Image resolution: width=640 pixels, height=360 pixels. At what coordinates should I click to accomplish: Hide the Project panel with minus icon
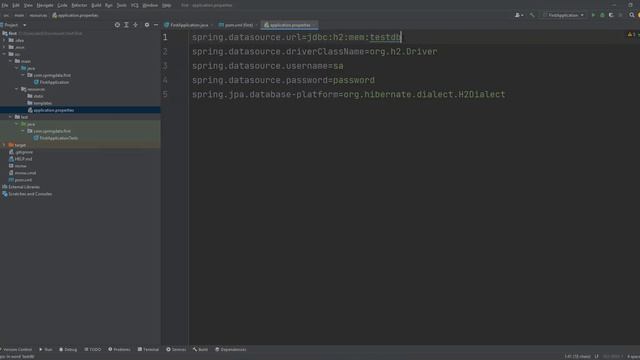point(156,25)
